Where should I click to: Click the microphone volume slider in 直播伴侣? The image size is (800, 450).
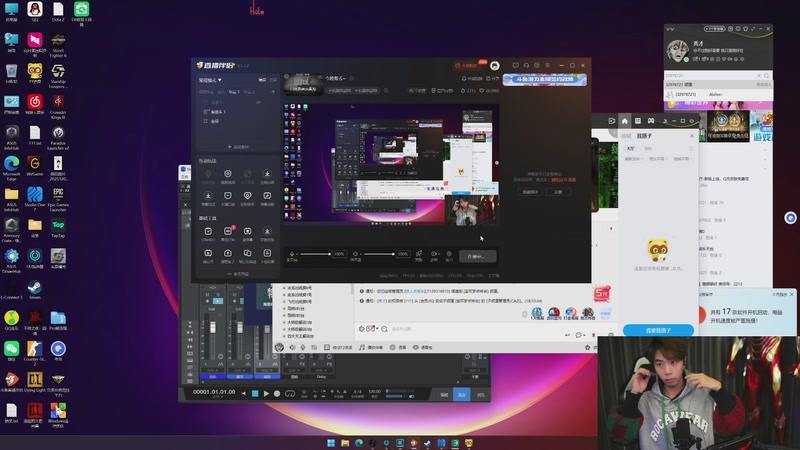coord(315,254)
